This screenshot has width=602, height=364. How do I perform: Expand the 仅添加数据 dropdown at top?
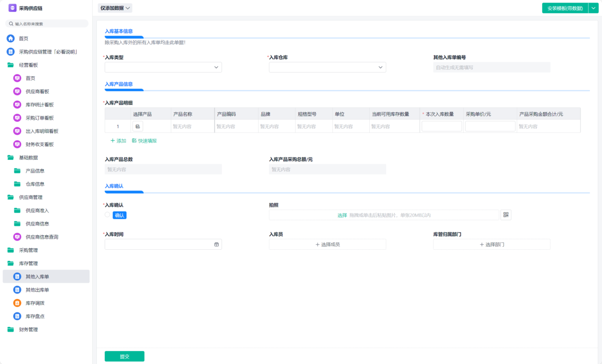pyautogui.click(x=115, y=8)
